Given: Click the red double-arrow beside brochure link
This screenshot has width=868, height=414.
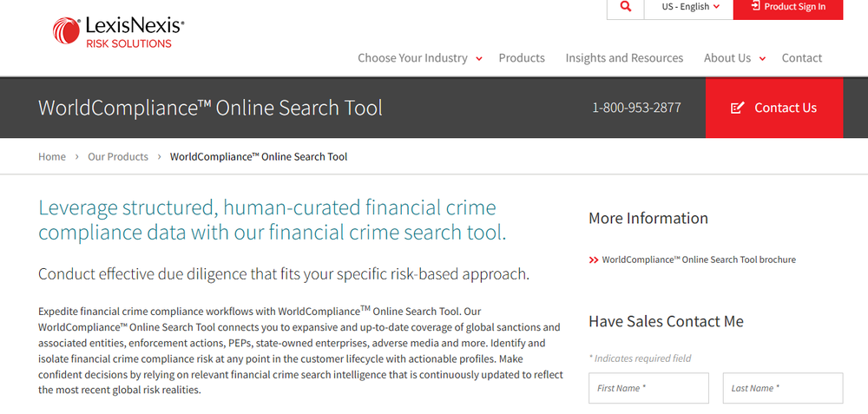Looking at the screenshot, I should (594, 260).
